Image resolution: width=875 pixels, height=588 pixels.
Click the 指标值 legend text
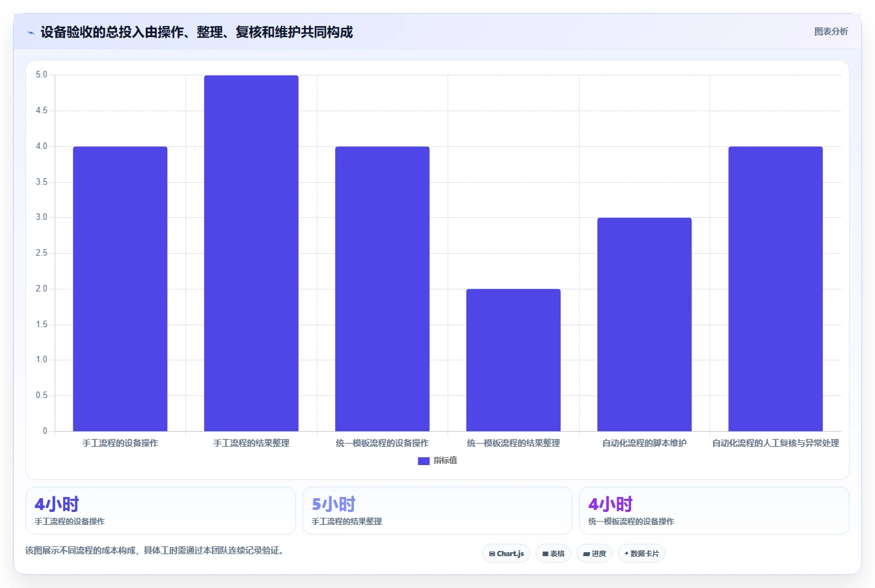[446, 461]
